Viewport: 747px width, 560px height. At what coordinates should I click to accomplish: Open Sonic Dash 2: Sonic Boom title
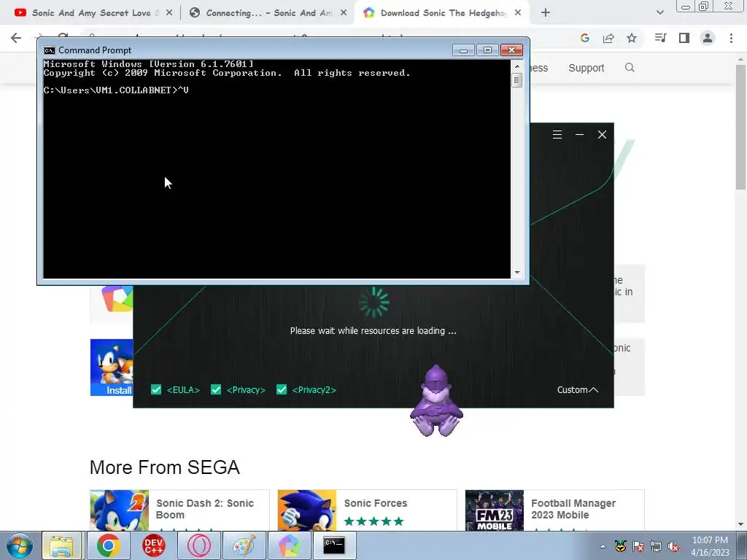point(205,509)
